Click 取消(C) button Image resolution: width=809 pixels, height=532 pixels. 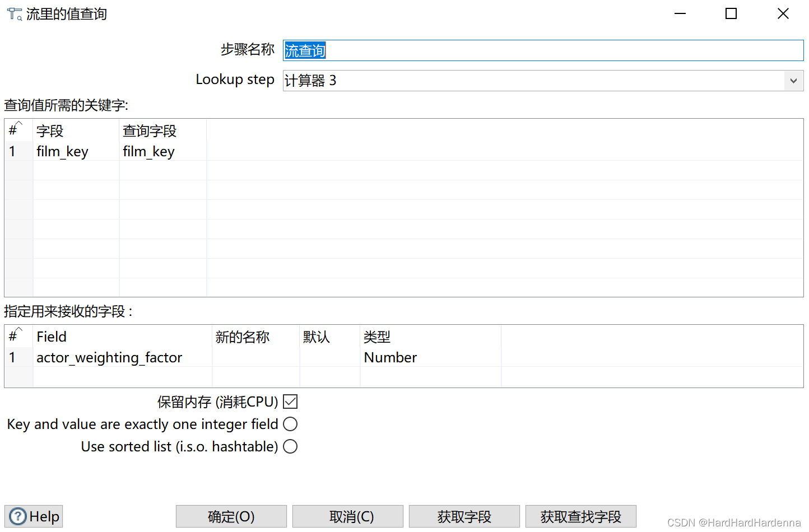348,516
